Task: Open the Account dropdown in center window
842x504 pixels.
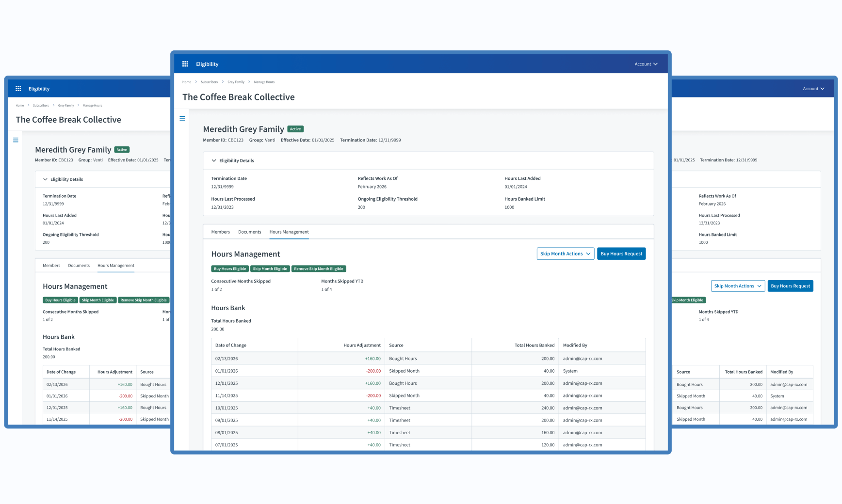Action: pos(646,64)
